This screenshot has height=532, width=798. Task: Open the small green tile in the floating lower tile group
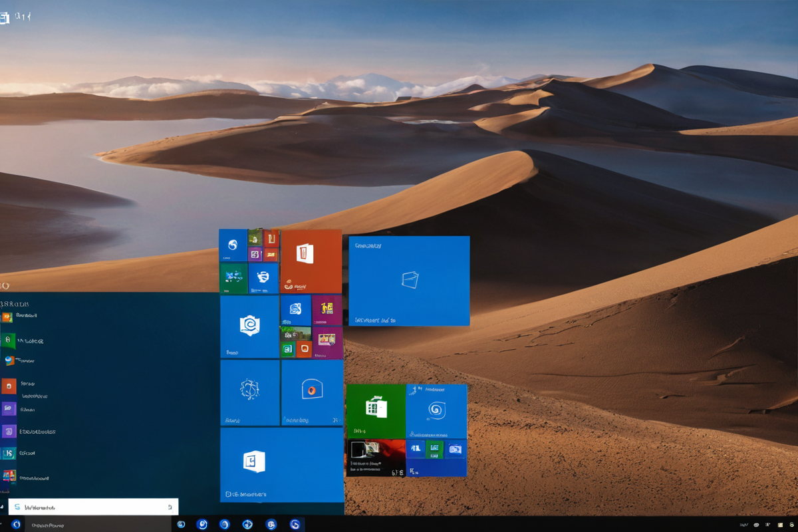coord(434,449)
